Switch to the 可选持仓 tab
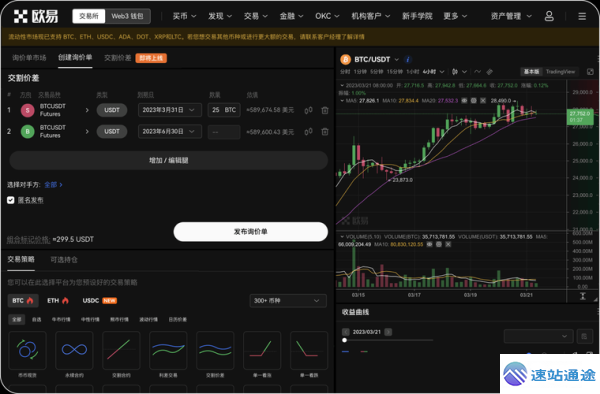This screenshot has height=394, width=600. click(x=64, y=260)
